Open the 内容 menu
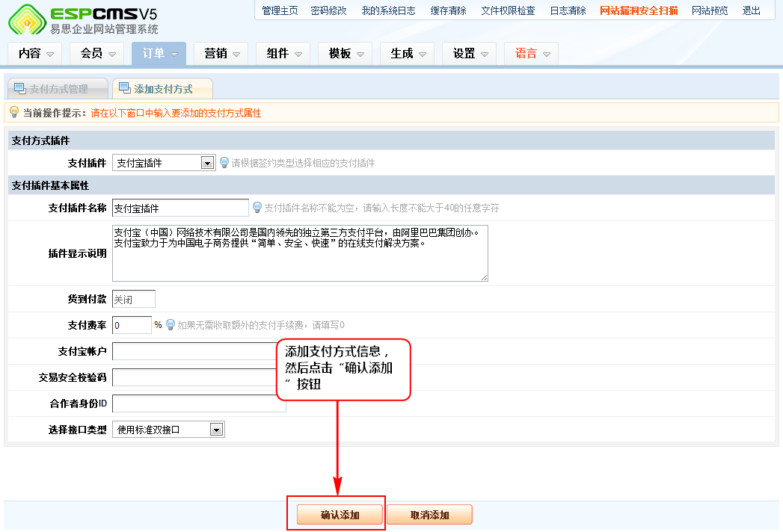Screen dimensions: 783x532 click(x=35, y=53)
